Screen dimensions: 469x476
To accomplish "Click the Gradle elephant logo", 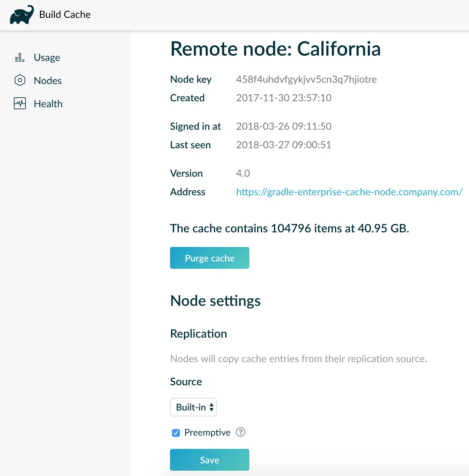I will 22,15.
